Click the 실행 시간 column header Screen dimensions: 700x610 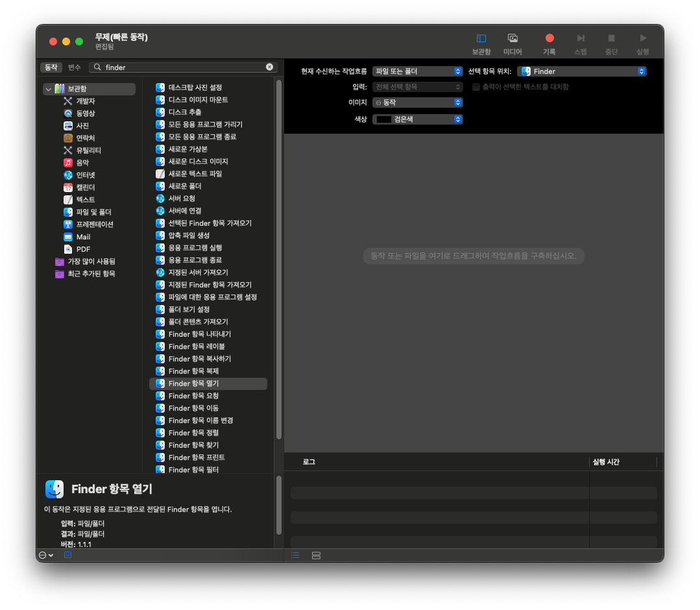point(623,462)
